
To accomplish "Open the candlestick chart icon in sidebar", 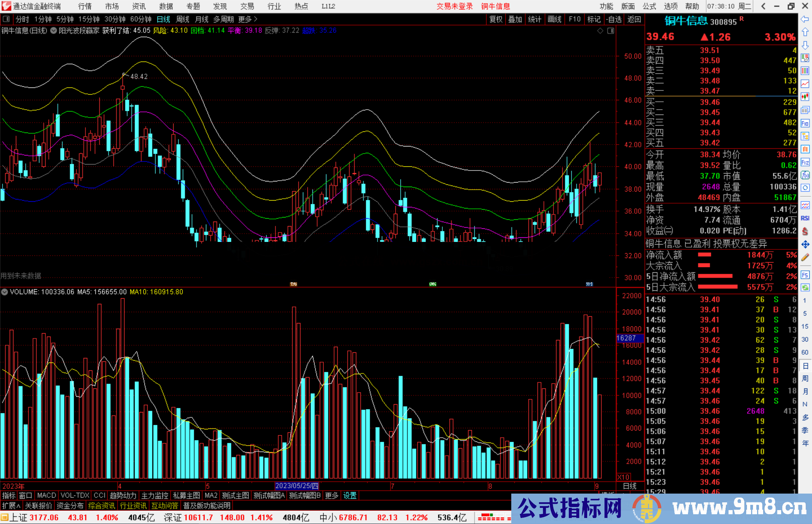I will (x=805, y=97).
